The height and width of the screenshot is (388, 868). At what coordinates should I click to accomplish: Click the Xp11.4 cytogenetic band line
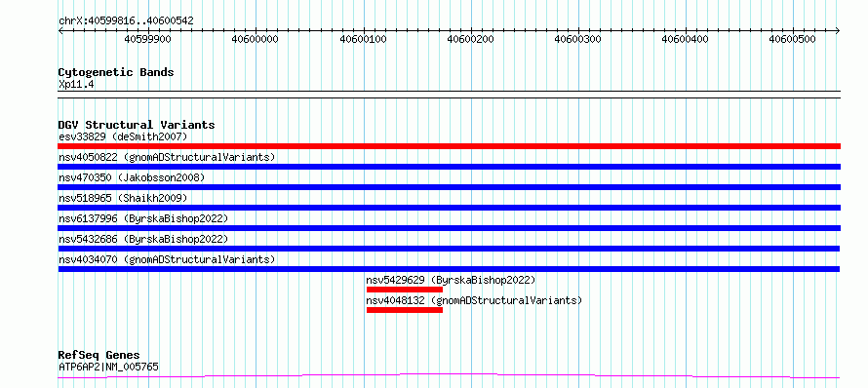click(449, 95)
